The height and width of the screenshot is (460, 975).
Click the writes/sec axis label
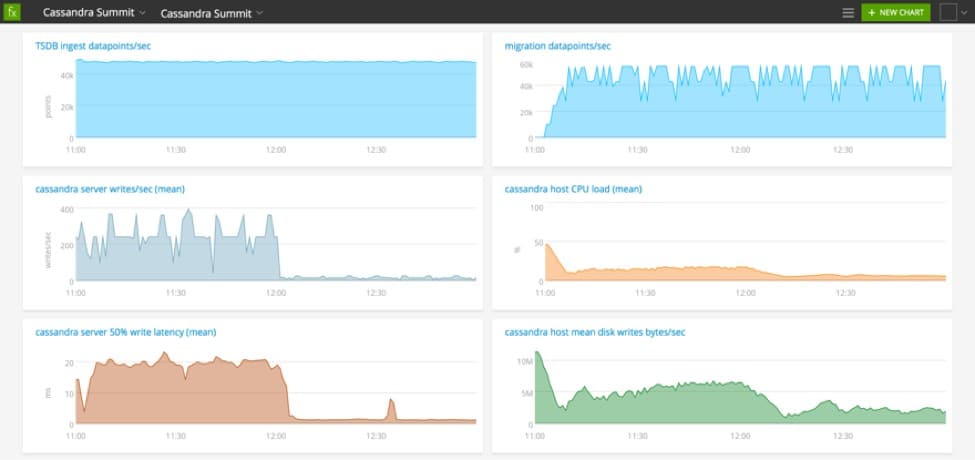48,251
